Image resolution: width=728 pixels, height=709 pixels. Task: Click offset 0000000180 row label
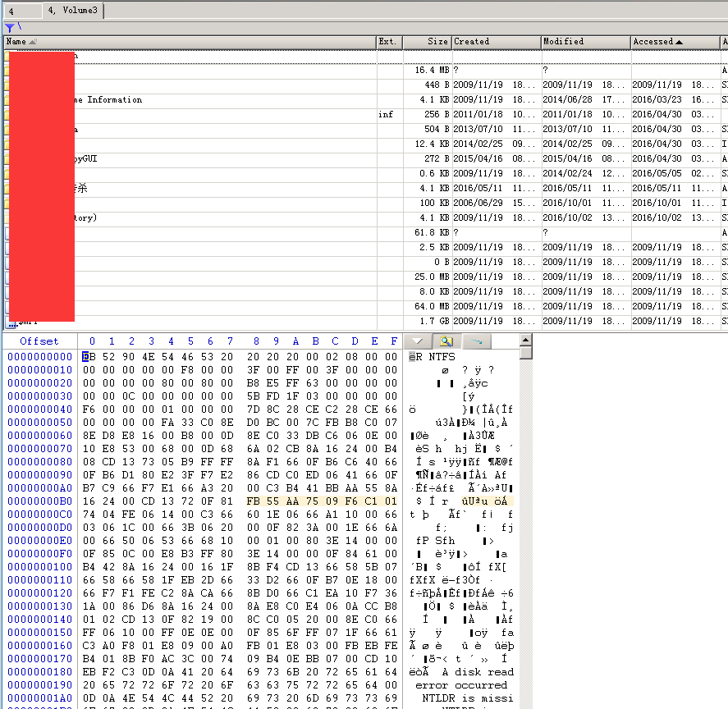coord(39,672)
